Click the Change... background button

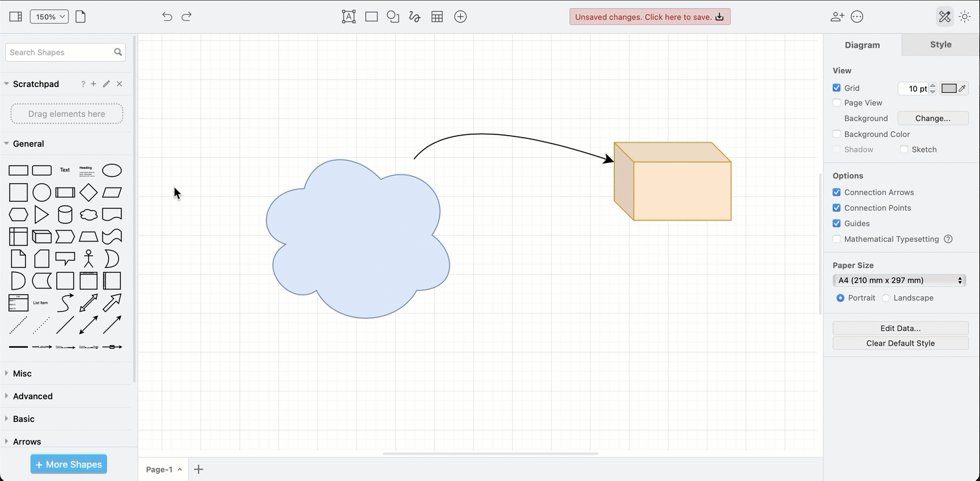pos(933,118)
